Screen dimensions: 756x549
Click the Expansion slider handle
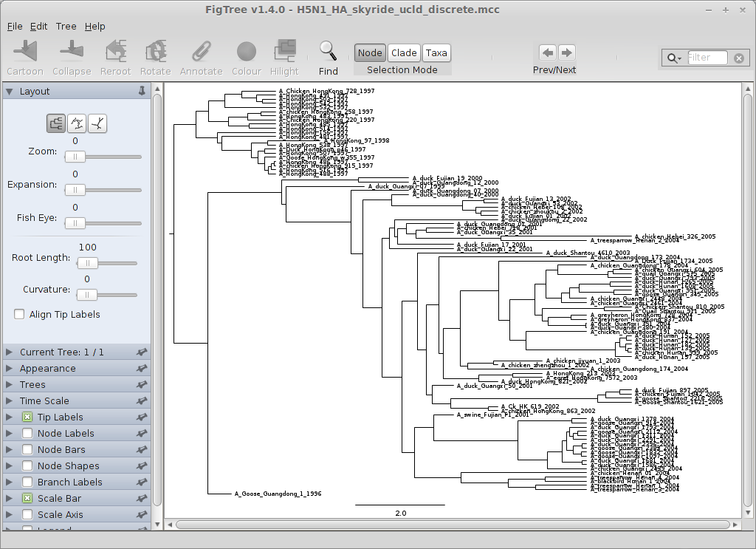coord(75,190)
